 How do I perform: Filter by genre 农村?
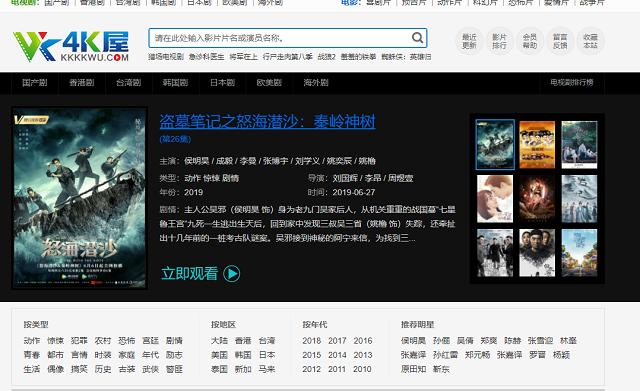(x=103, y=341)
